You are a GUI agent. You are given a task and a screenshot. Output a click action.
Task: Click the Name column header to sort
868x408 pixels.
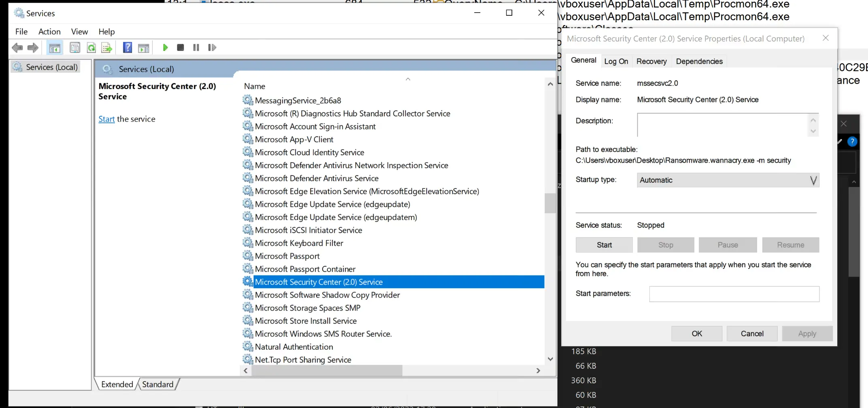(255, 86)
